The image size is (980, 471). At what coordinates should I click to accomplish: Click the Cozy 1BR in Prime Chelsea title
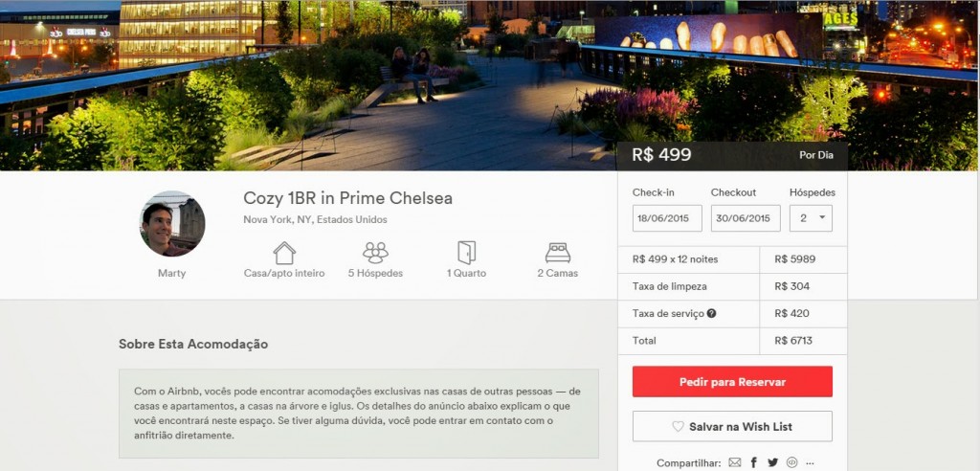(x=347, y=198)
